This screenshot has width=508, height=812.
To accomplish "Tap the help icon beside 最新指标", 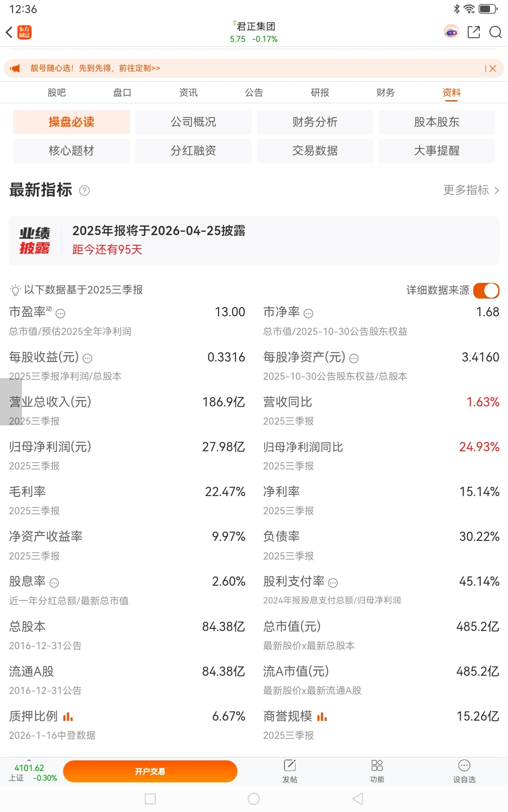I will click(x=85, y=191).
